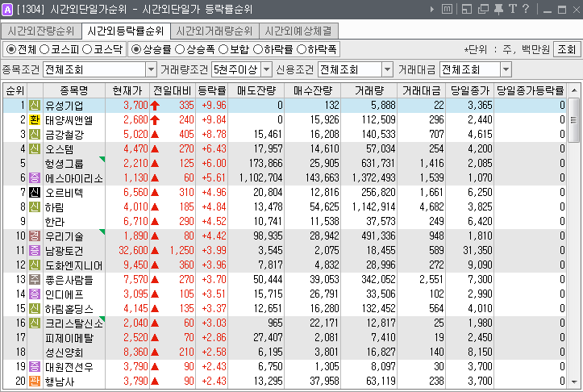Sort by 매도잔량 column header
583x392 pixels.
point(256,90)
